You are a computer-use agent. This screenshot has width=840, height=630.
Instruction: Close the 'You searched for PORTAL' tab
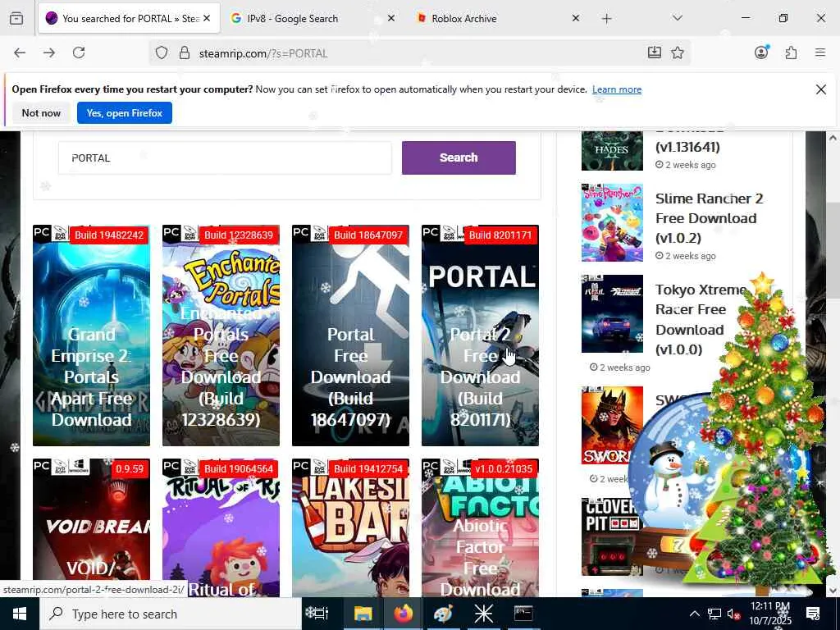pos(207,18)
